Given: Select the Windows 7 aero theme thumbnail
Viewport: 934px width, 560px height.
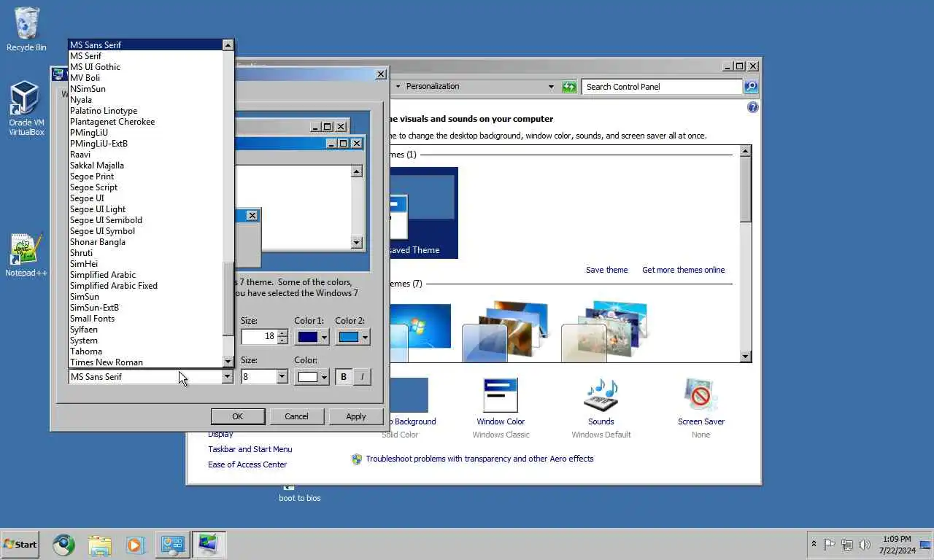Looking at the screenshot, I should (x=420, y=332).
